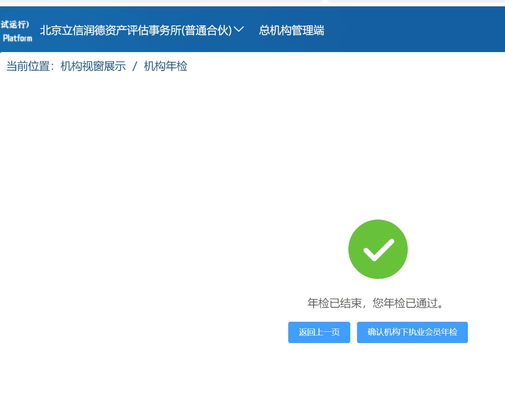Click the Platform logo in header
Screen dimensions: 505x420
click(x=17, y=38)
